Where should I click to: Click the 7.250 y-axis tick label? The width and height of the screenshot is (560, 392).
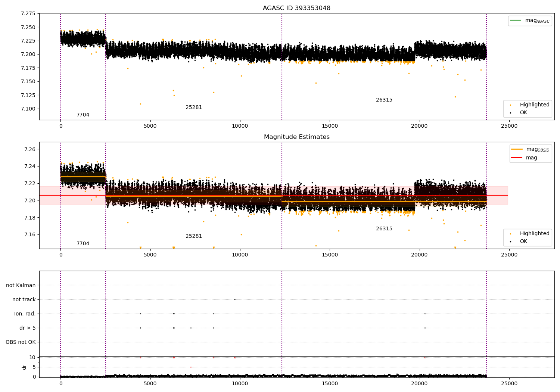point(28,27)
